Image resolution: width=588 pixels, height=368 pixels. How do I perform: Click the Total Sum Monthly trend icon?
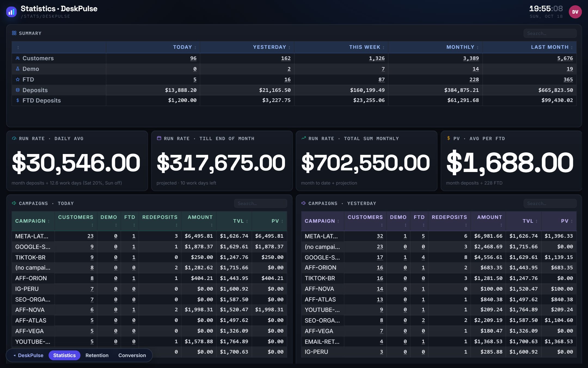click(x=304, y=138)
